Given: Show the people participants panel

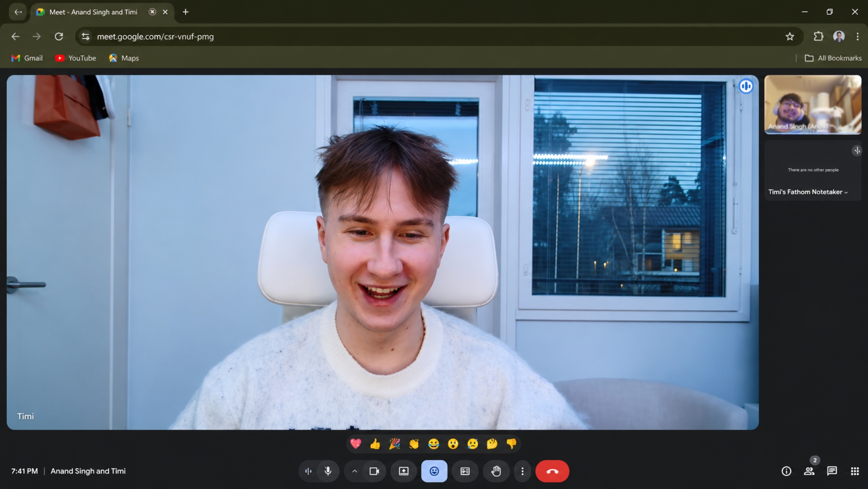Looking at the screenshot, I should (x=809, y=471).
